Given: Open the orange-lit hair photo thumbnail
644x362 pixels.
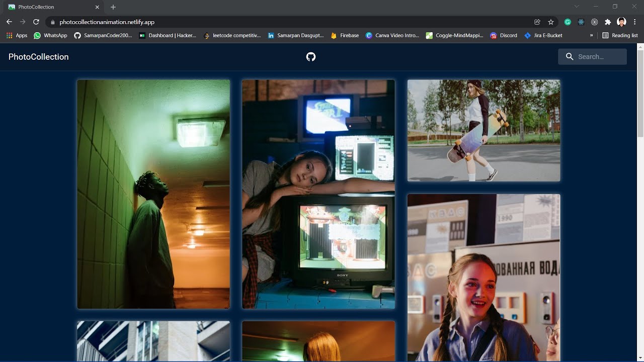Looking at the screenshot, I should 318,341.
